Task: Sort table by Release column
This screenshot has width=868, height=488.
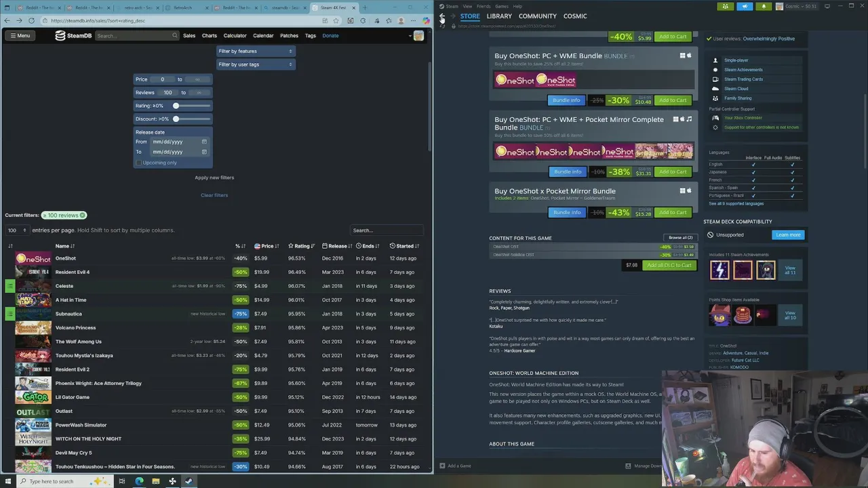Action: [x=338, y=246]
